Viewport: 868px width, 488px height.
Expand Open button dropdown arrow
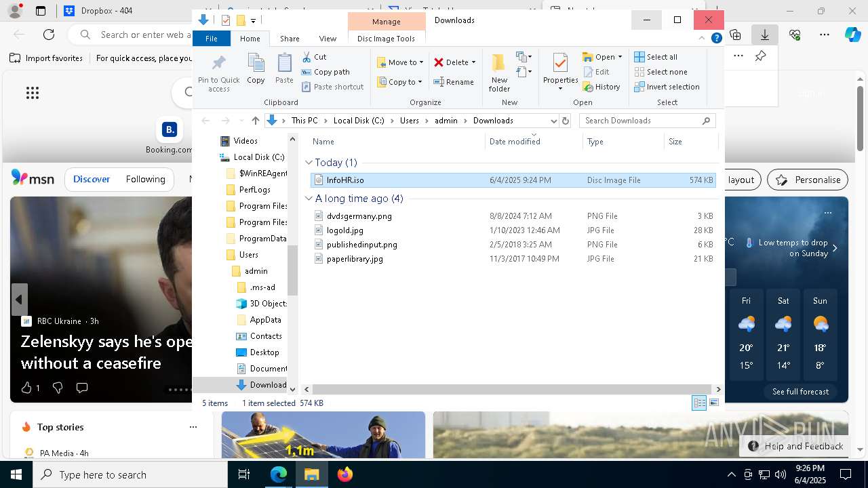click(x=620, y=57)
